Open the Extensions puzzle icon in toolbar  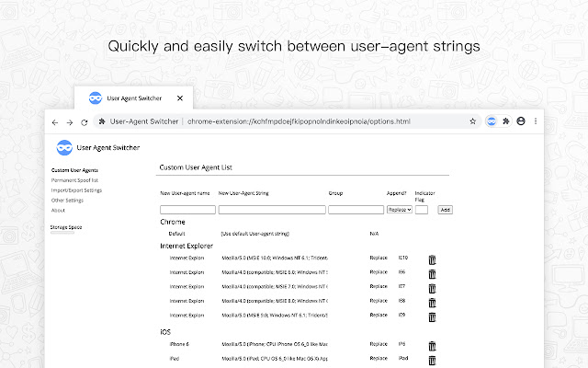pyautogui.click(x=505, y=121)
